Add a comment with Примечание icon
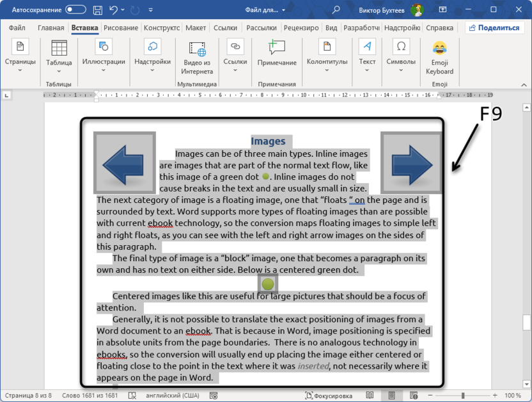Image resolution: width=532 pixels, height=402 pixels. (277, 54)
